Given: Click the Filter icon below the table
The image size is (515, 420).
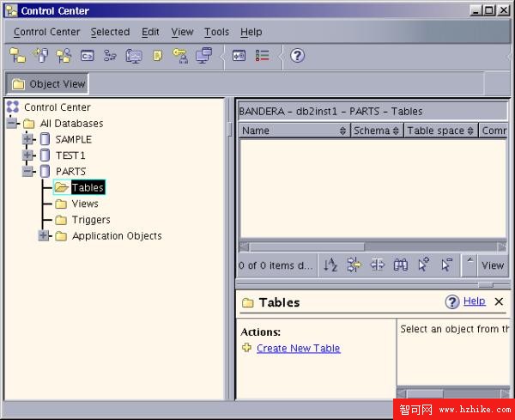Looking at the screenshot, I should click(x=354, y=265).
